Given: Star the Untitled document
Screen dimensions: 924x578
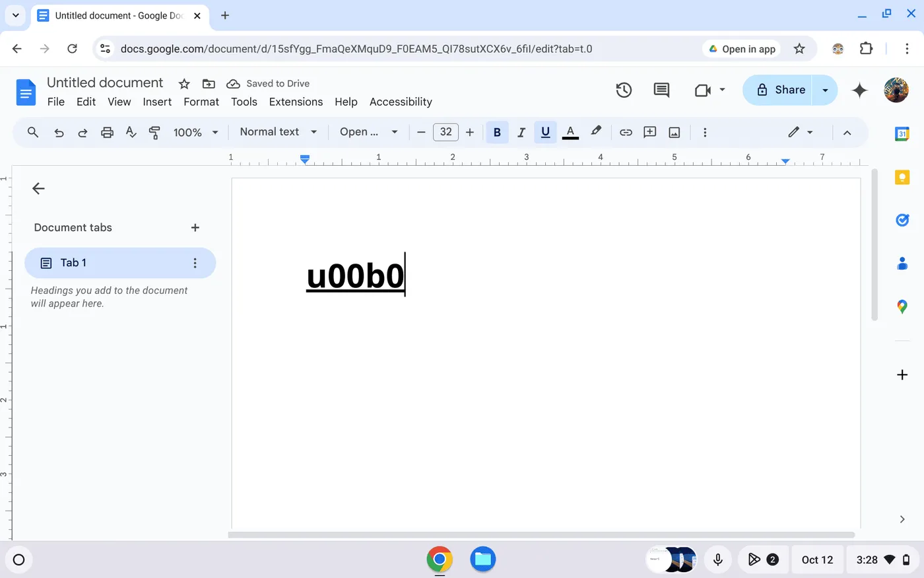Looking at the screenshot, I should pos(184,84).
